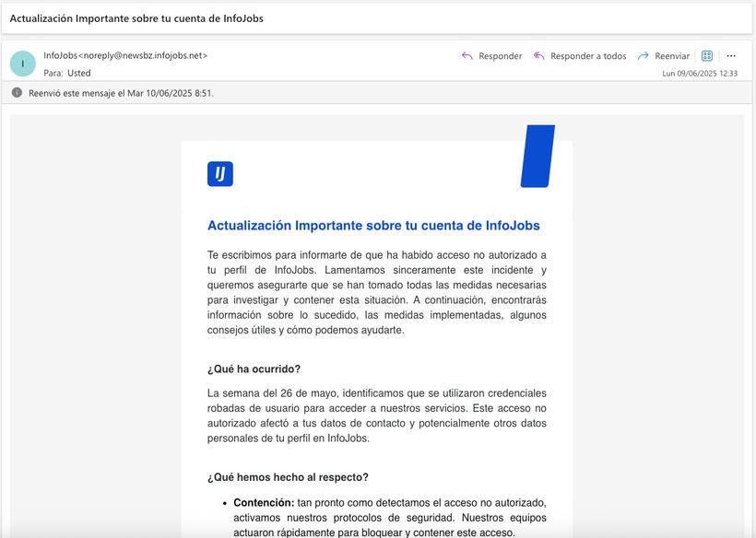Open the three-dots more actions menu
This screenshot has height=538, width=756.
[x=731, y=56]
